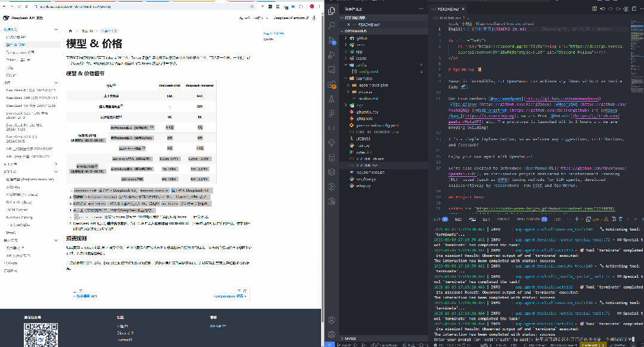Open Explorer panel's more actions ellipsis
This screenshot has height=347, width=644.
421,8
